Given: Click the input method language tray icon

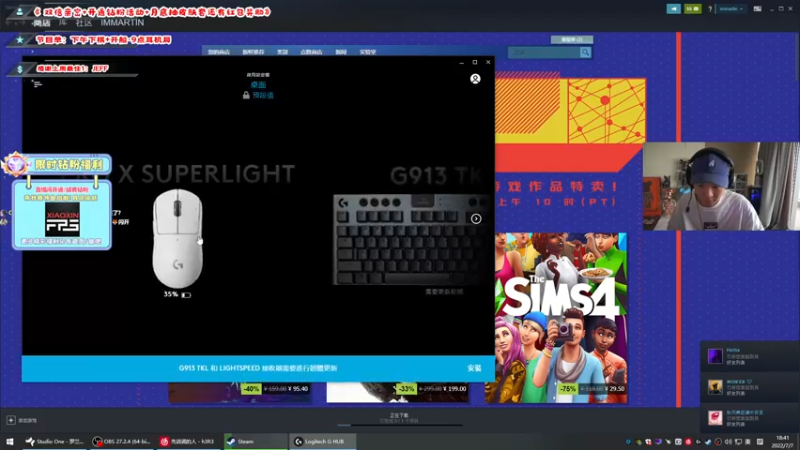Looking at the screenshot, I should click(748, 442).
